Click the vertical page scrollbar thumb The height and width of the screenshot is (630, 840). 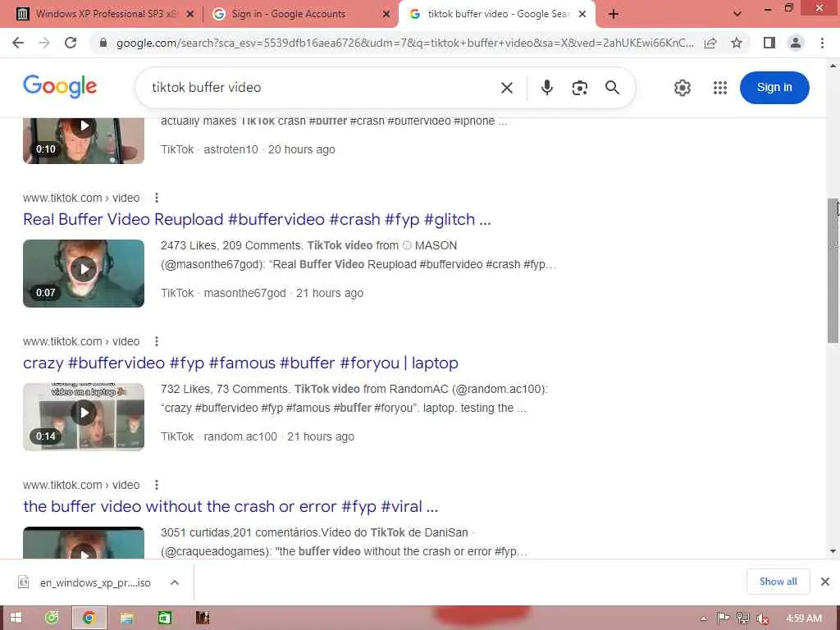833,271
